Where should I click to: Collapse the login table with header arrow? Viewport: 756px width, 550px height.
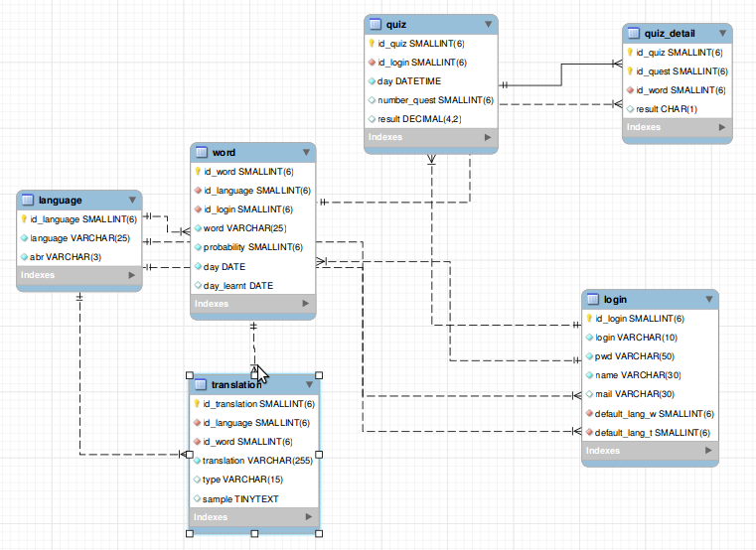(x=707, y=299)
